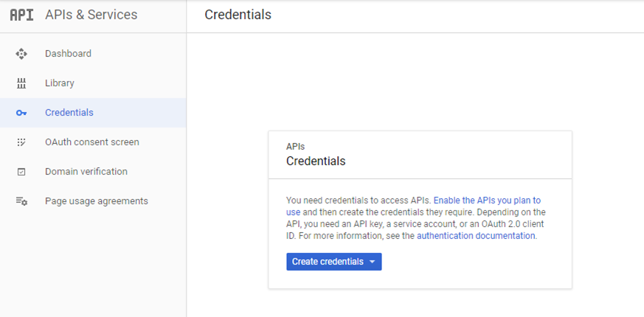This screenshot has width=644, height=317.
Task: Select Credentials text in the sidebar
Action: point(69,113)
